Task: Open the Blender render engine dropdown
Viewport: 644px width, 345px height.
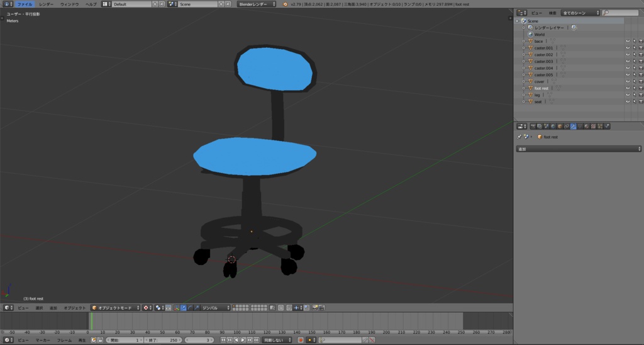Action: pos(257,4)
